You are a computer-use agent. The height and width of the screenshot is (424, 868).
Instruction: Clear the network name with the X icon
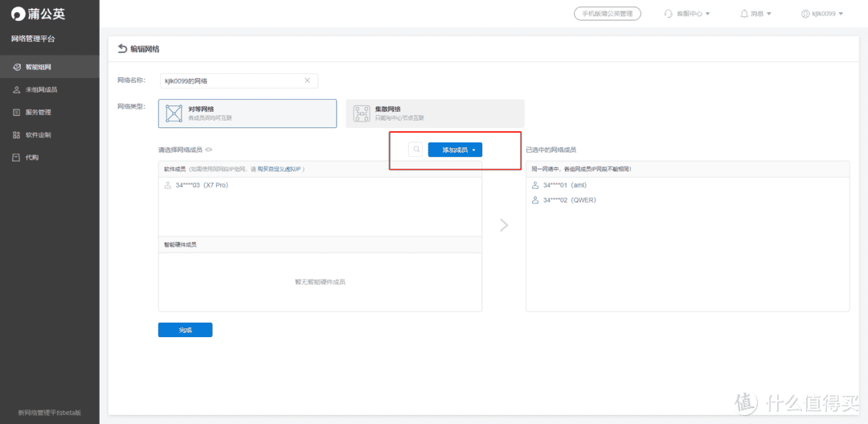tap(307, 80)
